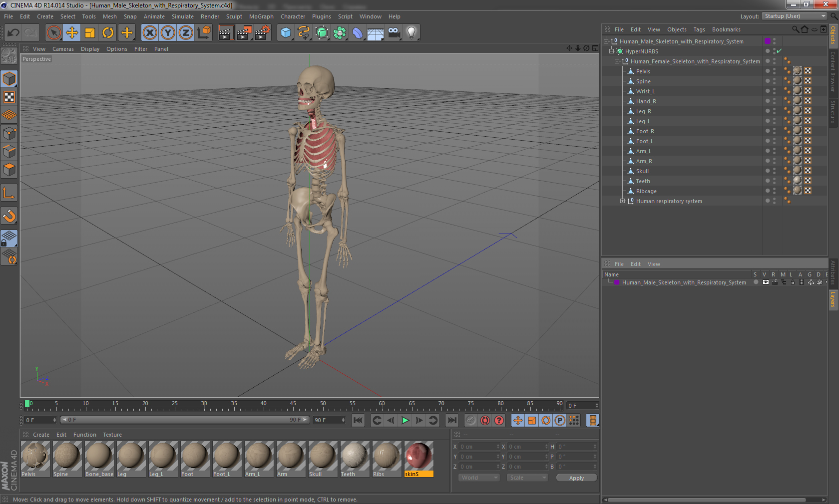Add a light object bulb icon
Image resolution: width=839 pixels, height=504 pixels.
coord(412,33)
